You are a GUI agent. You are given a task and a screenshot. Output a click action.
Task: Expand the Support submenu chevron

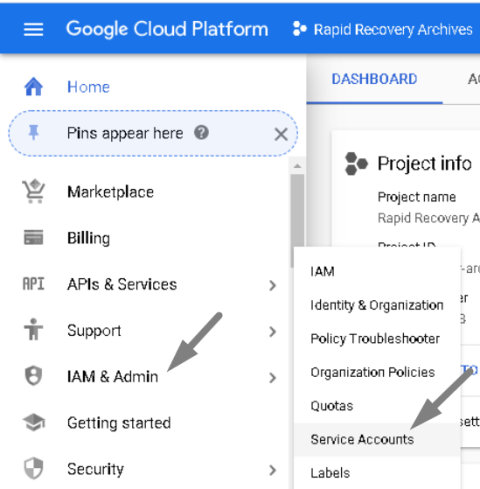[272, 332]
